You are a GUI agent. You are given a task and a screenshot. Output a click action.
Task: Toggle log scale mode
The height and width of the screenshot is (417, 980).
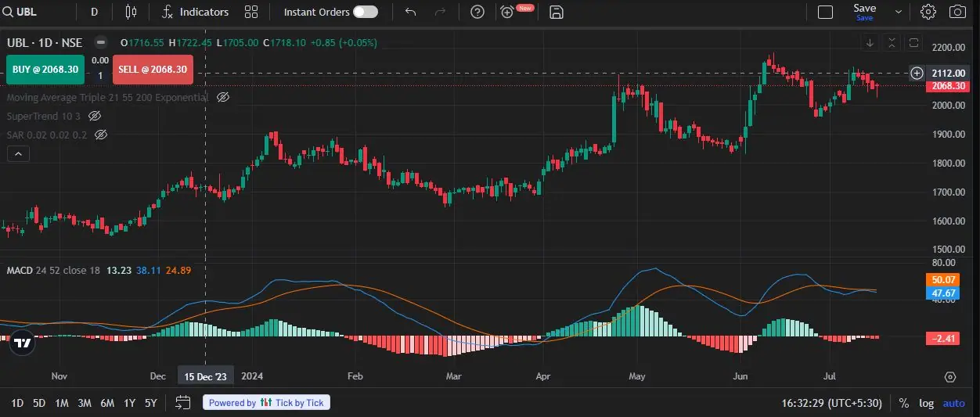pyautogui.click(x=927, y=403)
